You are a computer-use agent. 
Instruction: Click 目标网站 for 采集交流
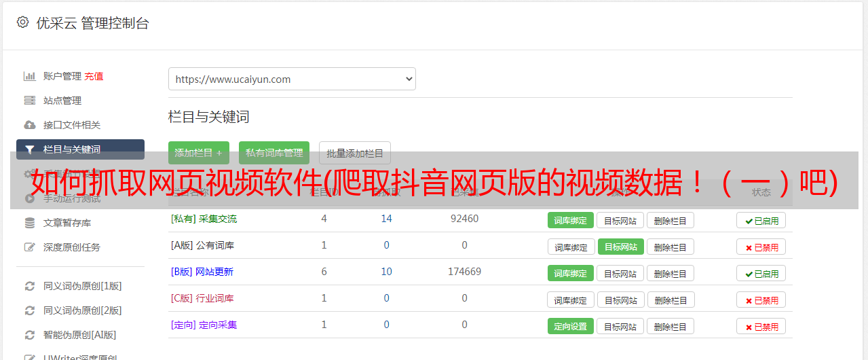[621, 220]
